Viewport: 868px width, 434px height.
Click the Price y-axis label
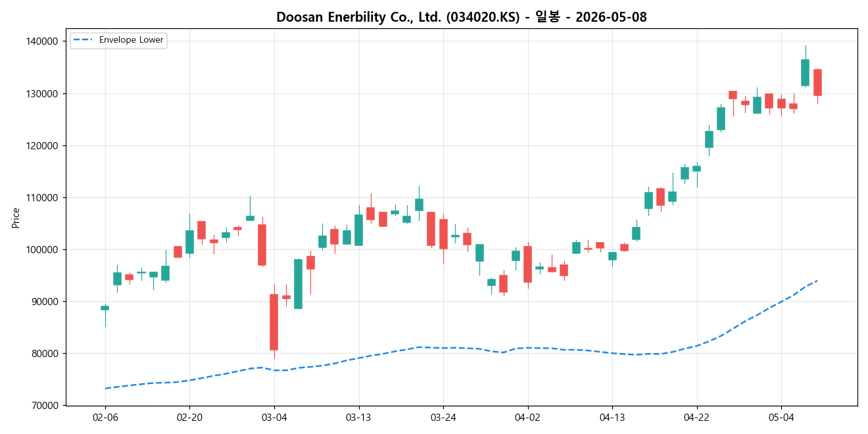(x=16, y=217)
